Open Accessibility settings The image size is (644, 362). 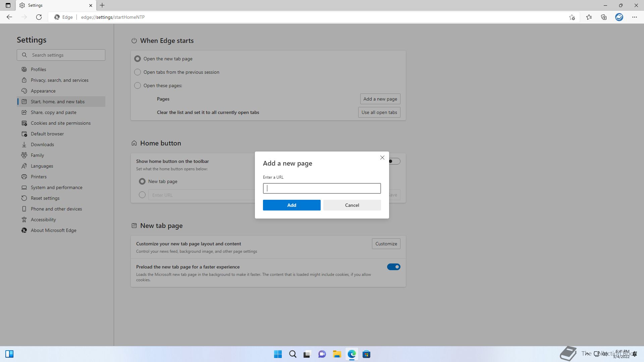[61, 220]
